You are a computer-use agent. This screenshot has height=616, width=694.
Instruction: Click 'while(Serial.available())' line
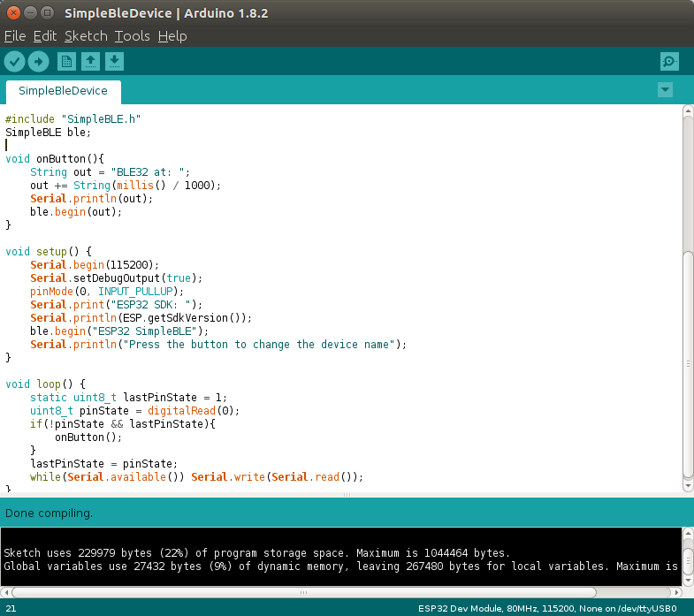pos(196,477)
